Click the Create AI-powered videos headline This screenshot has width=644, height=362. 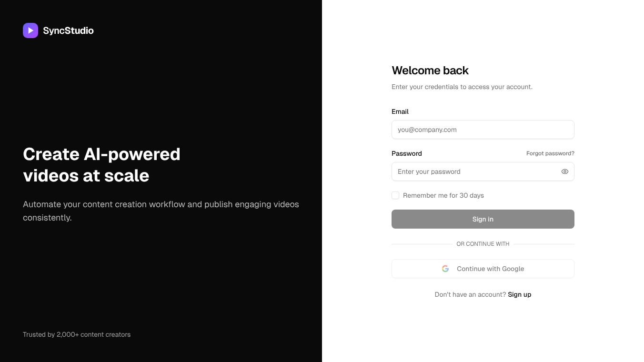[101, 164]
